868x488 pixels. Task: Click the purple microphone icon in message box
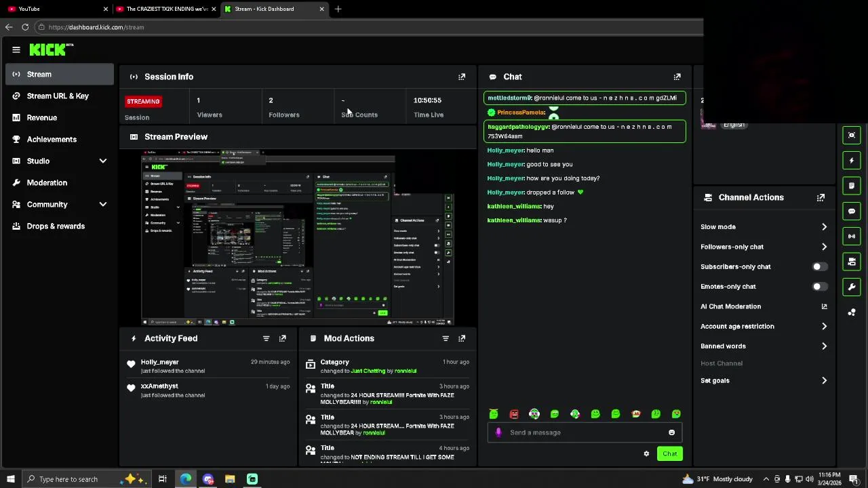[x=498, y=432]
